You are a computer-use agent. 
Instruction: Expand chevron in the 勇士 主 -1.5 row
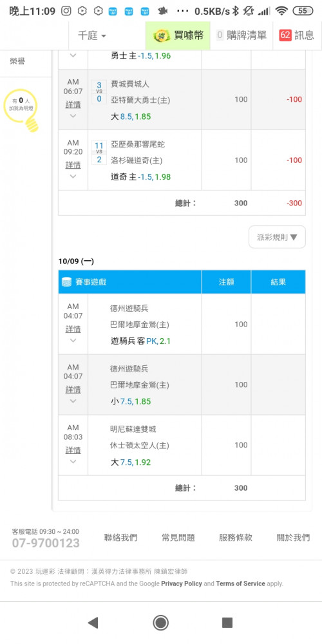pos(73,55)
